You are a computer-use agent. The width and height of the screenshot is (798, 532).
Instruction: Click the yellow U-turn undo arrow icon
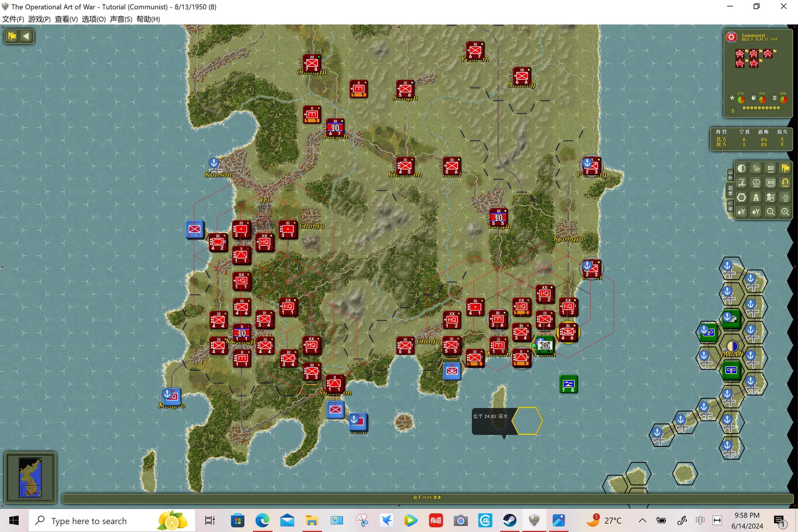click(x=785, y=183)
